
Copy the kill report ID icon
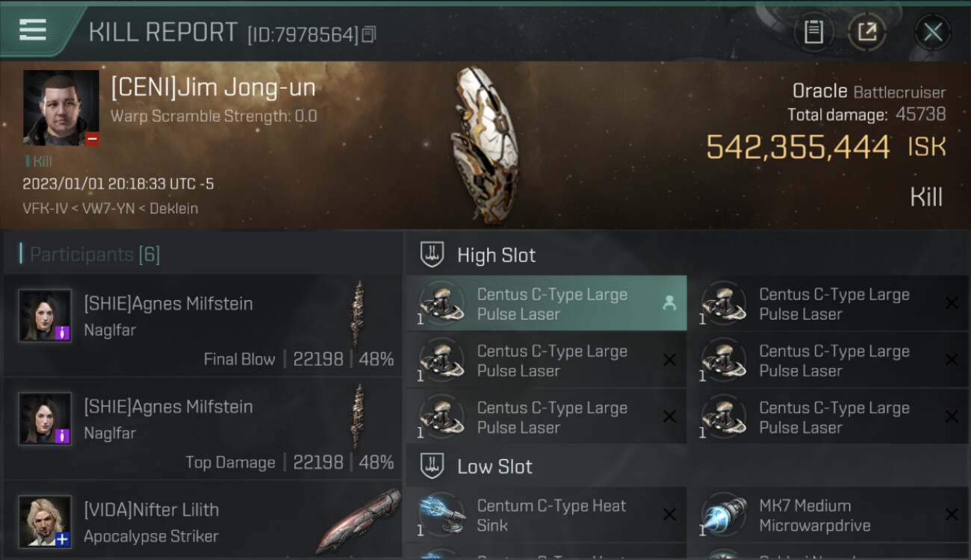click(369, 34)
